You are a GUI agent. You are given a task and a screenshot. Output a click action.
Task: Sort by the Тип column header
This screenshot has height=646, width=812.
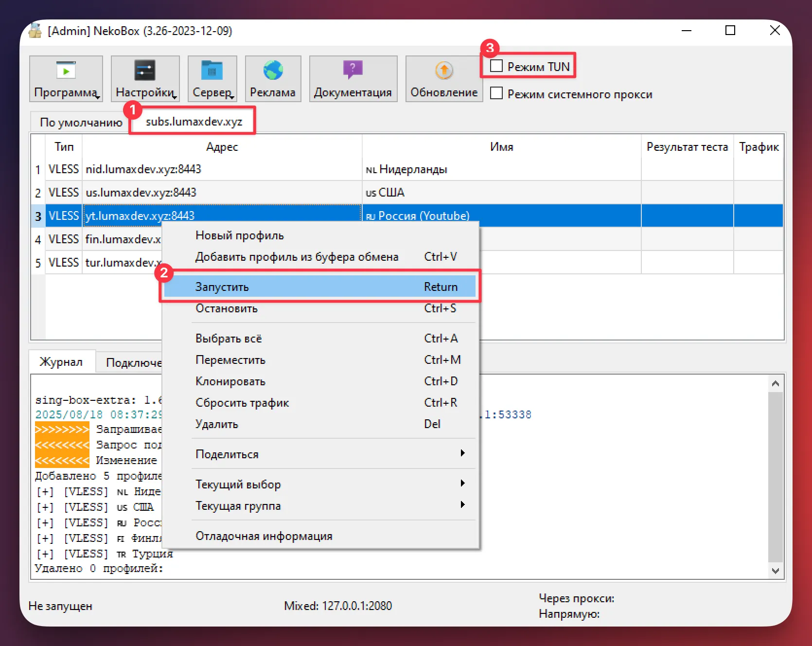(64, 146)
